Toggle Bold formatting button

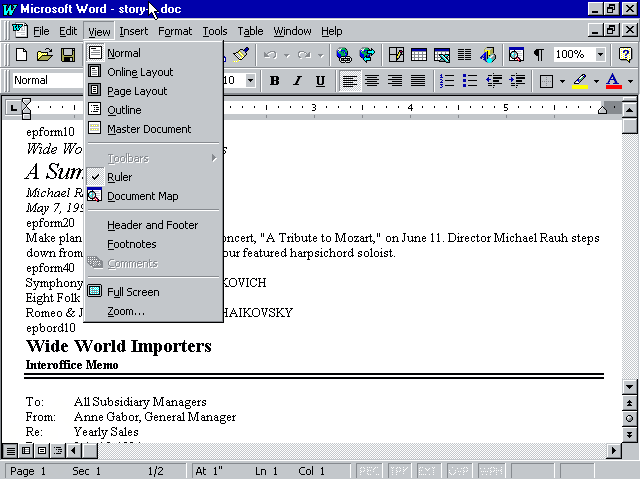click(x=275, y=80)
